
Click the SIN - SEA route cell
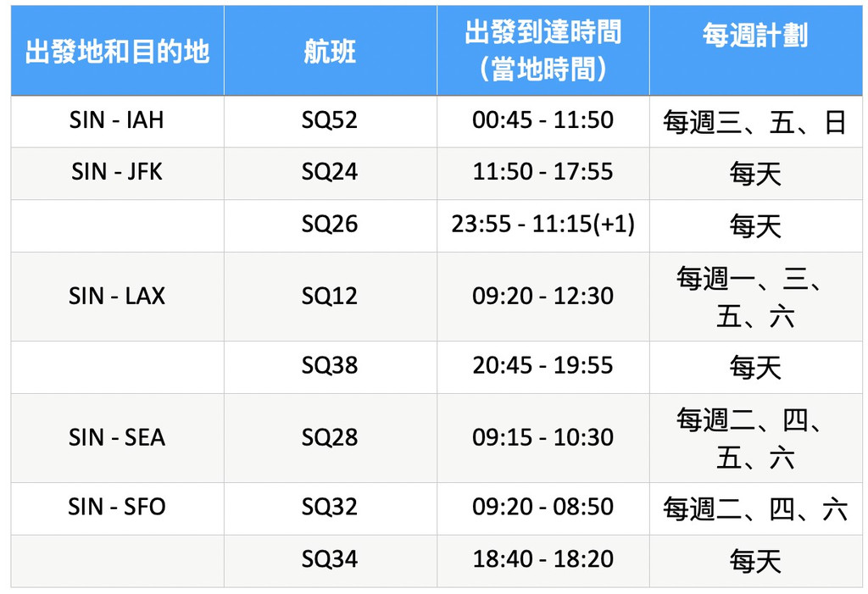[x=117, y=438]
